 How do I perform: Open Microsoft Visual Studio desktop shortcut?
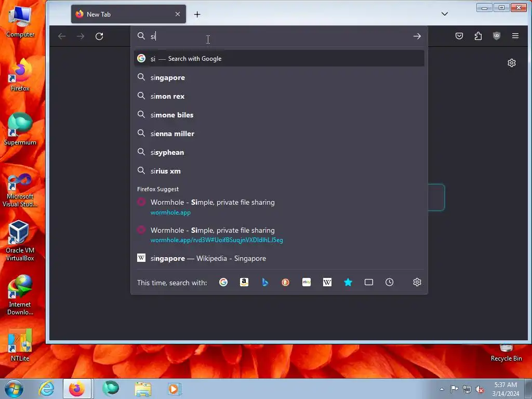click(20, 190)
